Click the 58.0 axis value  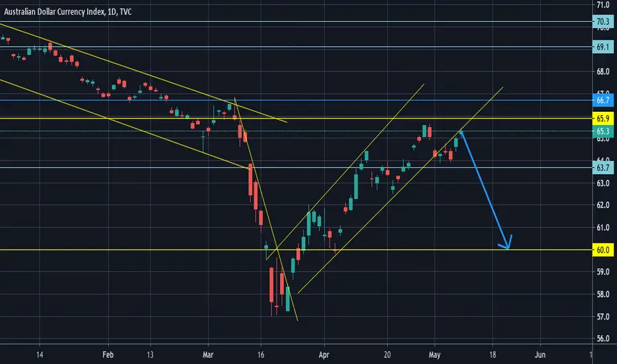603,295
